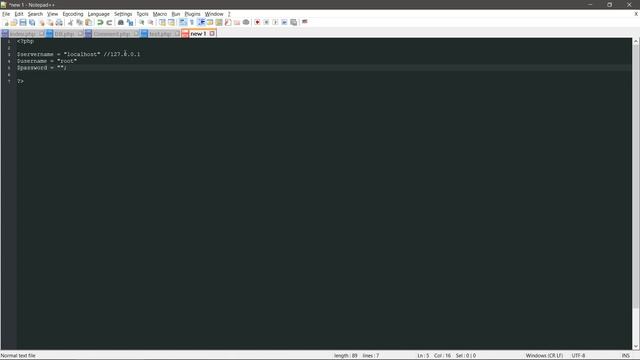Viewport: 640px width, 360px height.
Task: Click the macro Playback icon
Action: tap(275, 22)
